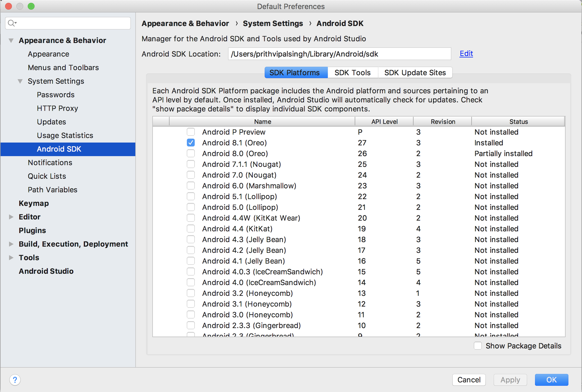Click the search magnifier icon
Viewport: 582px width, 392px height.
[11, 23]
